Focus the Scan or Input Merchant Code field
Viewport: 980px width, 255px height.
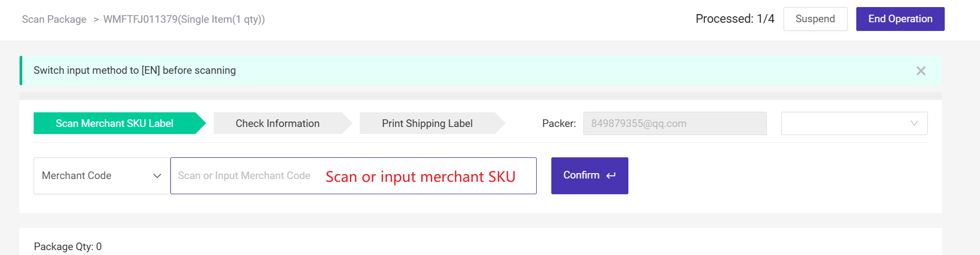353,176
